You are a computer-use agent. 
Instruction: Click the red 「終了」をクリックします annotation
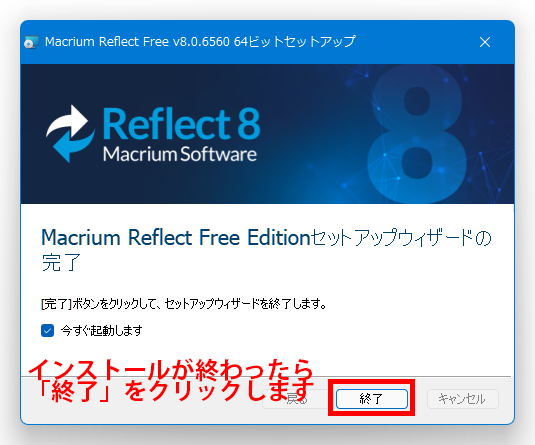(x=175, y=391)
